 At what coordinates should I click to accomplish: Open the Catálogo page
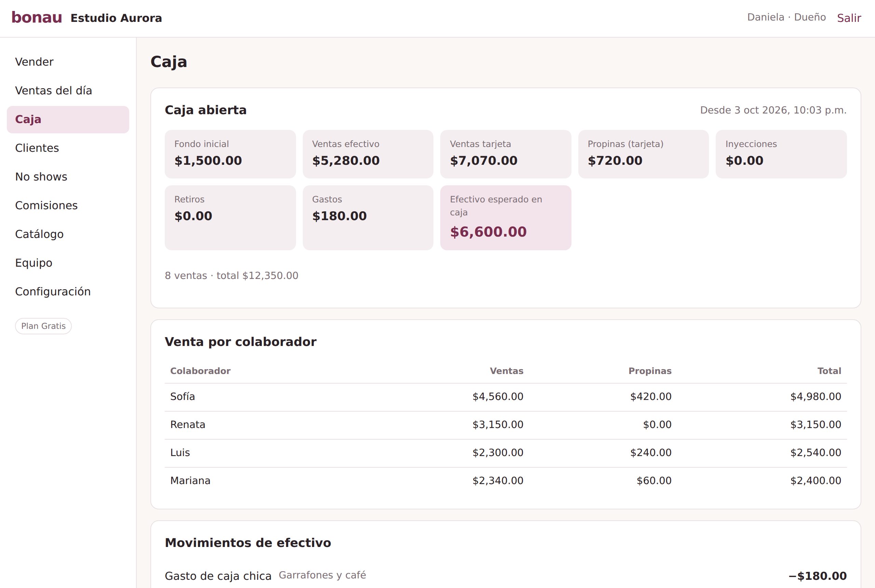pos(68,234)
